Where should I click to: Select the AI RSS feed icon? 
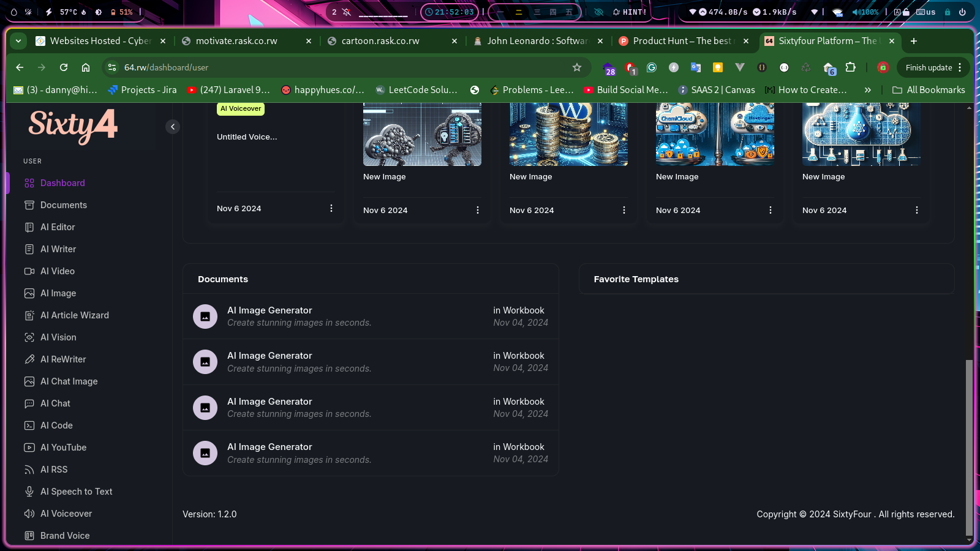click(29, 470)
